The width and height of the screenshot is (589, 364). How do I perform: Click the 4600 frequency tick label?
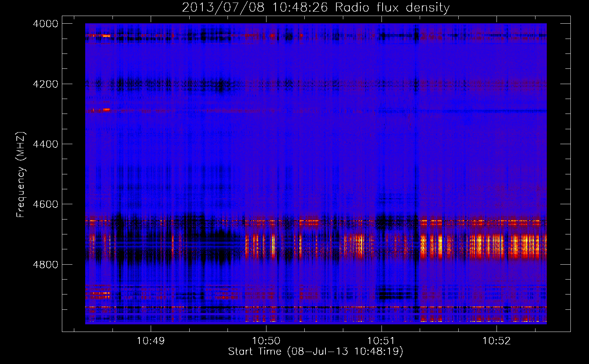pos(46,204)
